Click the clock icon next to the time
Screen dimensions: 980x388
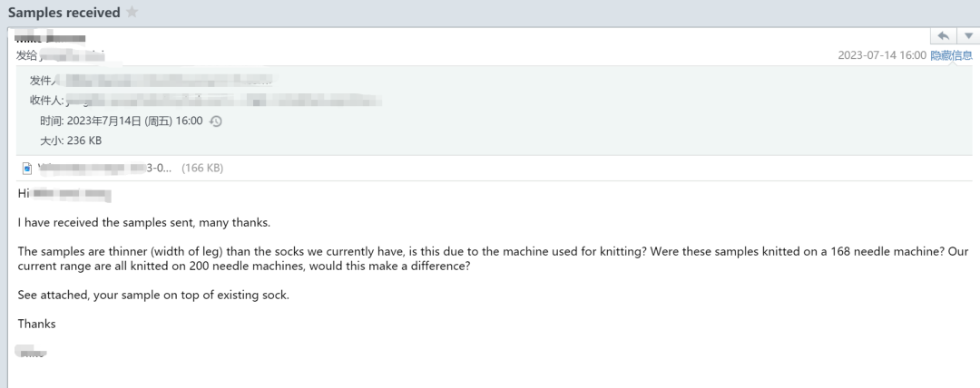[216, 121]
